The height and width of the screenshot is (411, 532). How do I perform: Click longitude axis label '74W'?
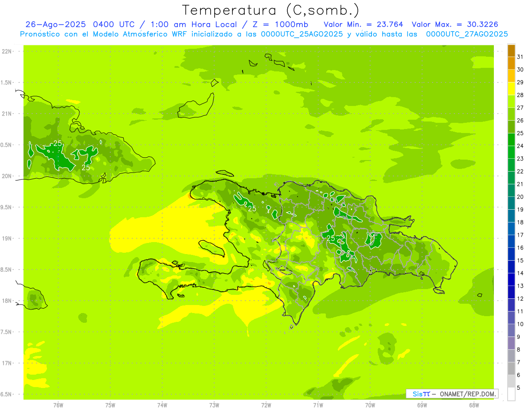click(162, 405)
